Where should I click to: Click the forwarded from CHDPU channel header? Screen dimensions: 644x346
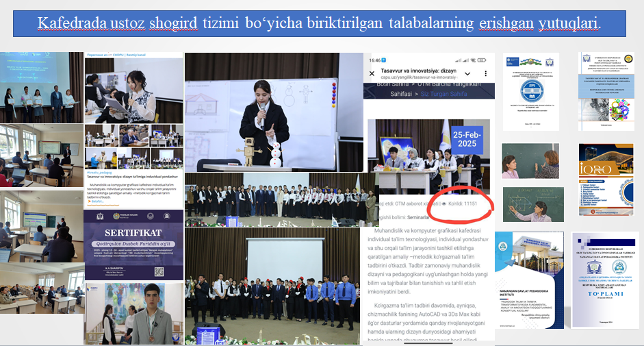point(116,54)
